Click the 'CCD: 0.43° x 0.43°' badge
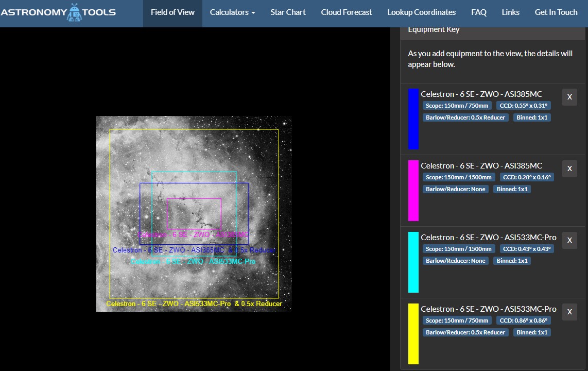 coord(527,249)
